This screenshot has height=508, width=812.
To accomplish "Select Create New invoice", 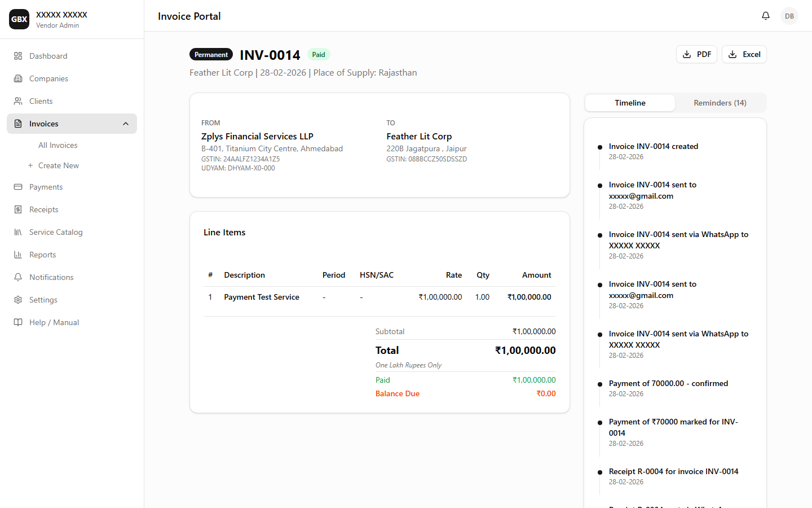I will (x=59, y=165).
